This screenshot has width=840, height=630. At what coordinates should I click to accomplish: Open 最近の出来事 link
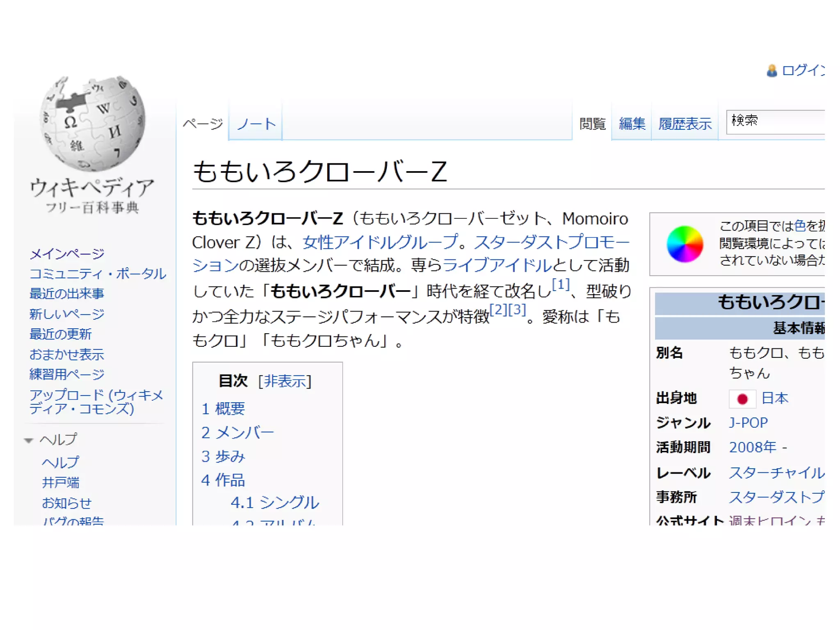pyautogui.click(x=67, y=293)
